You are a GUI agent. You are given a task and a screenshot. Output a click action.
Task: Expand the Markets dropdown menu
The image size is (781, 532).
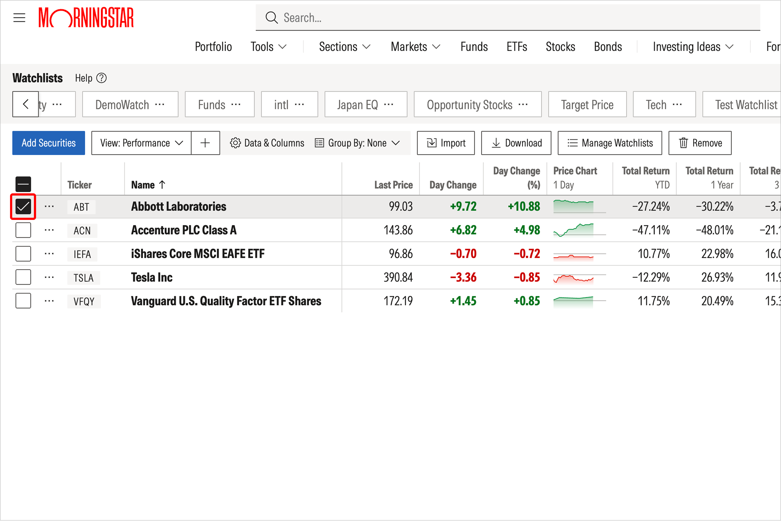pyautogui.click(x=416, y=47)
